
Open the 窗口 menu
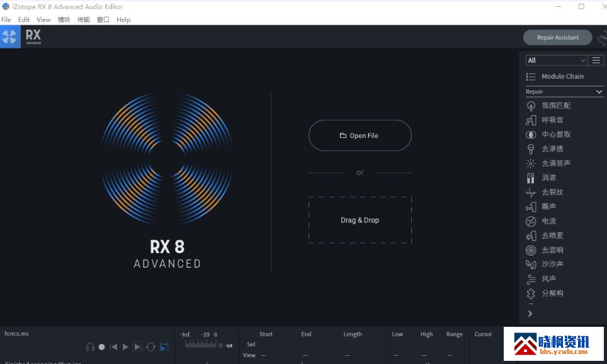tap(103, 20)
